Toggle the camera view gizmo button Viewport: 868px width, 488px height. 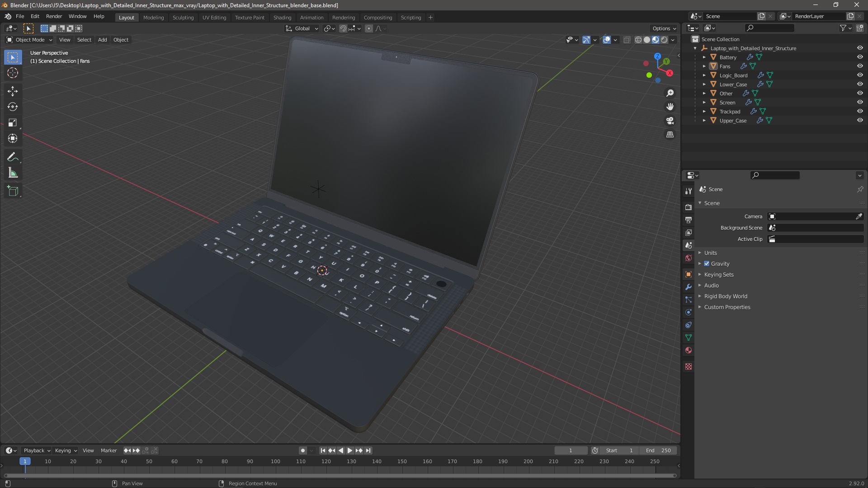pos(670,121)
